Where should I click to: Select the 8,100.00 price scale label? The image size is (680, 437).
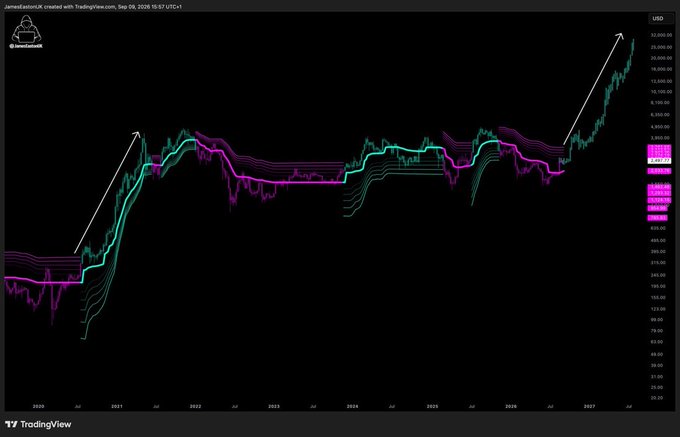click(660, 103)
